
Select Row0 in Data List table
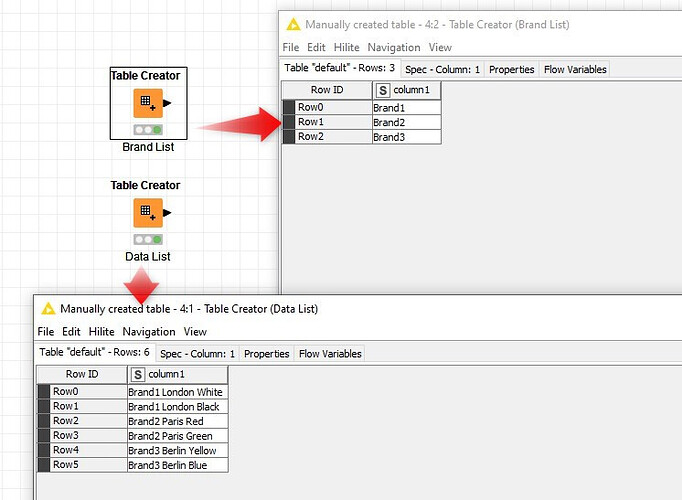[82, 391]
